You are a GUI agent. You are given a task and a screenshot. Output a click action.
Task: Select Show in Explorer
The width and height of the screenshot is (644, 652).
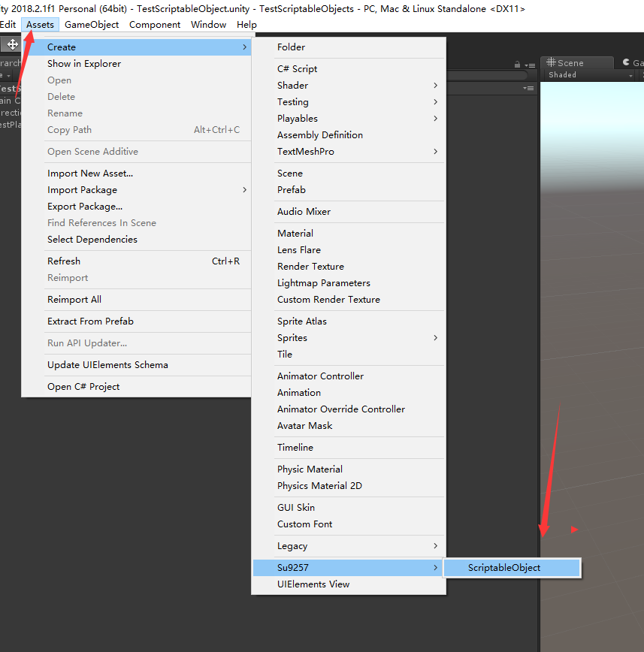84,64
